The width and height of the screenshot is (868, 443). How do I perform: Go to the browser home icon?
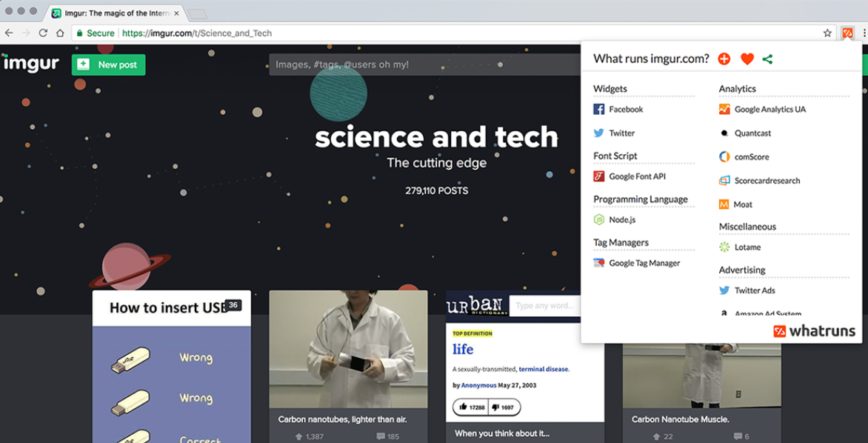click(x=60, y=33)
